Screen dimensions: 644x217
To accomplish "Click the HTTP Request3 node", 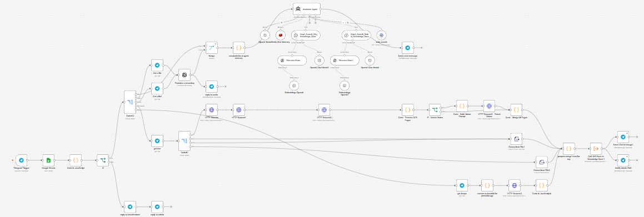I will [x=514, y=185].
